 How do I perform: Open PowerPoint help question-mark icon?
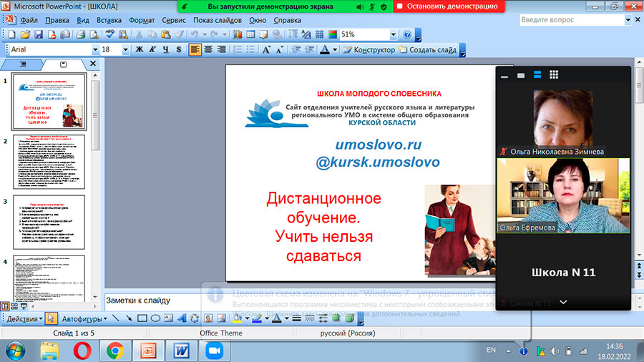pos(406,35)
